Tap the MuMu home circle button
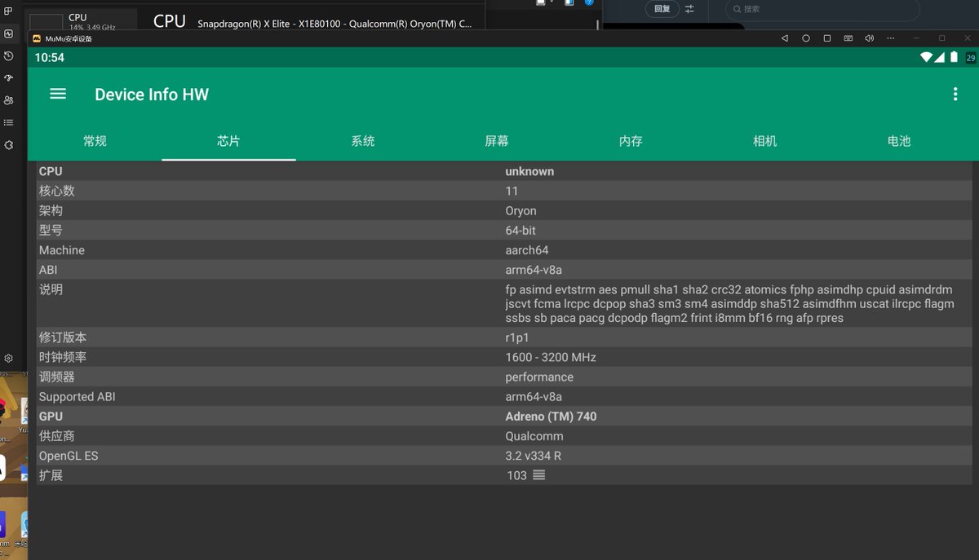Screen dimensions: 979x560 (806, 38)
